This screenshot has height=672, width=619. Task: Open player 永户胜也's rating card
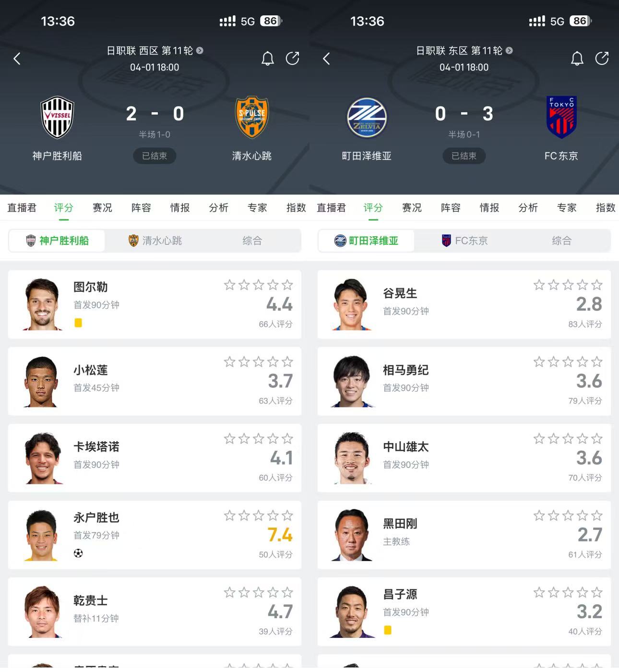coord(155,535)
